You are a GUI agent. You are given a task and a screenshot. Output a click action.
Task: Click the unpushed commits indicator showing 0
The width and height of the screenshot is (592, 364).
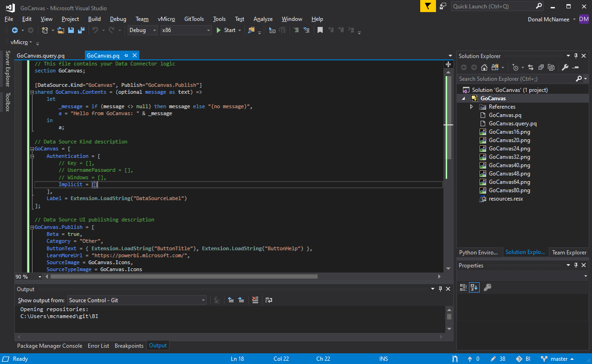click(x=473, y=359)
